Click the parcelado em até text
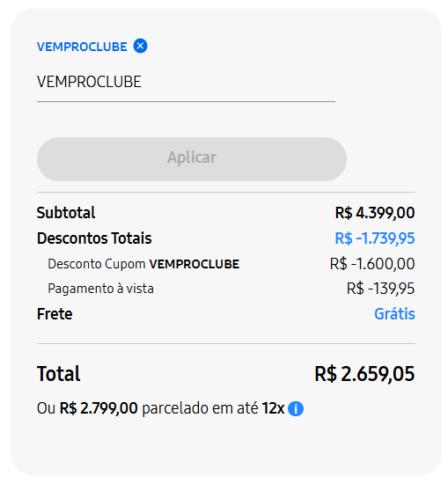Viewport: 448px width, 491px height. pos(200,408)
